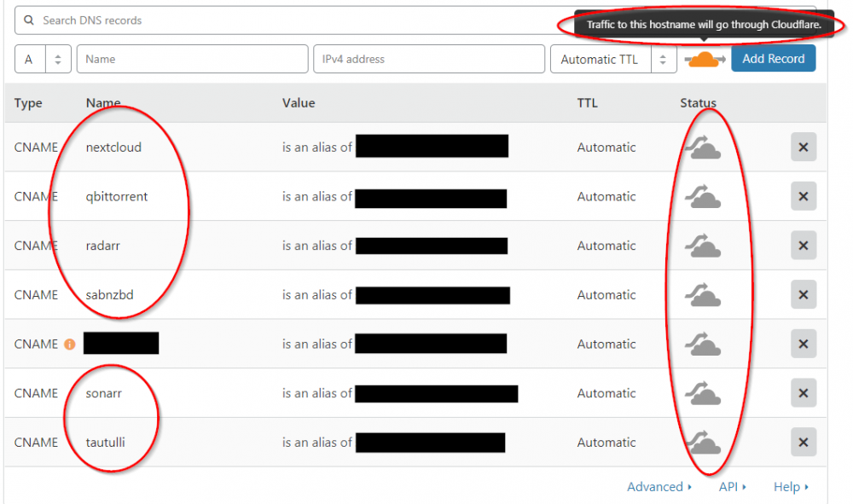Toggle Cloudflare proxy cloud for tautulli record
The height and width of the screenshot is (504, 853).
tap(703, 443)
